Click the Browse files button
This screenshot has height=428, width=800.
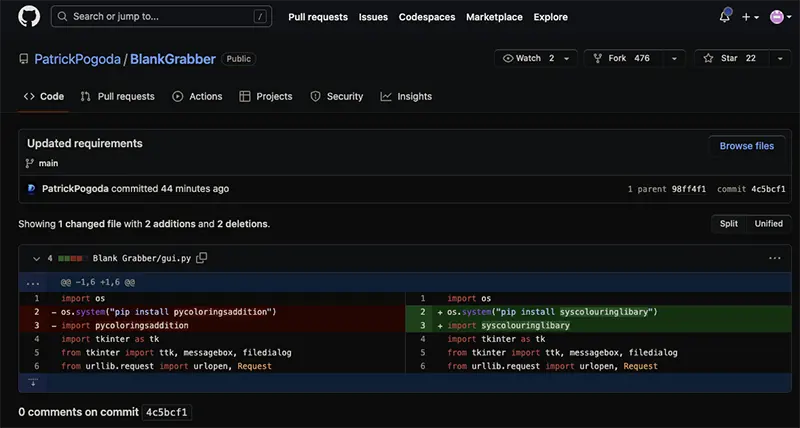click(x=746, y=146)
